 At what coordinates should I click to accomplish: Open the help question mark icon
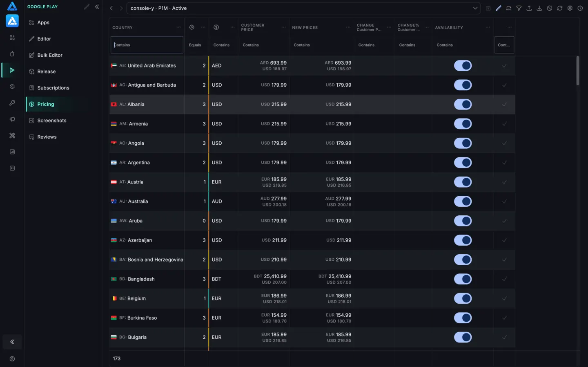point(580,8)
